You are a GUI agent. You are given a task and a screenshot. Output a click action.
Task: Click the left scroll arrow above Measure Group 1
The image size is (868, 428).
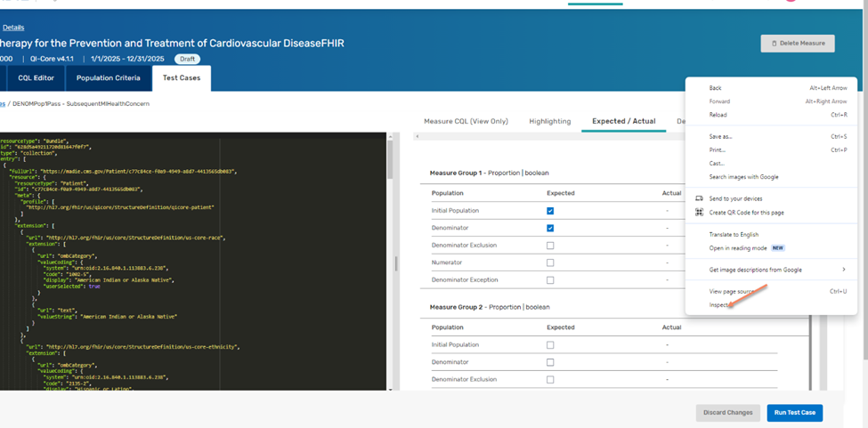click(418, 136)
